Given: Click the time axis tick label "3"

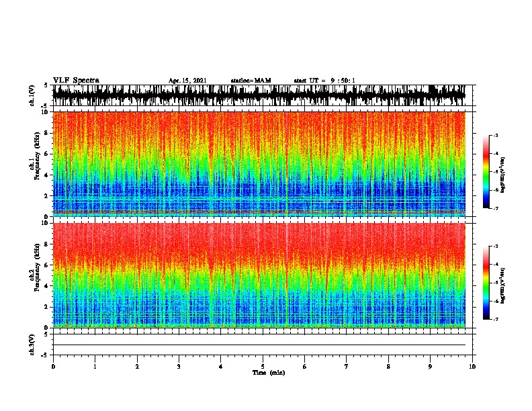Looking at the screenshot, I should 179,367.
